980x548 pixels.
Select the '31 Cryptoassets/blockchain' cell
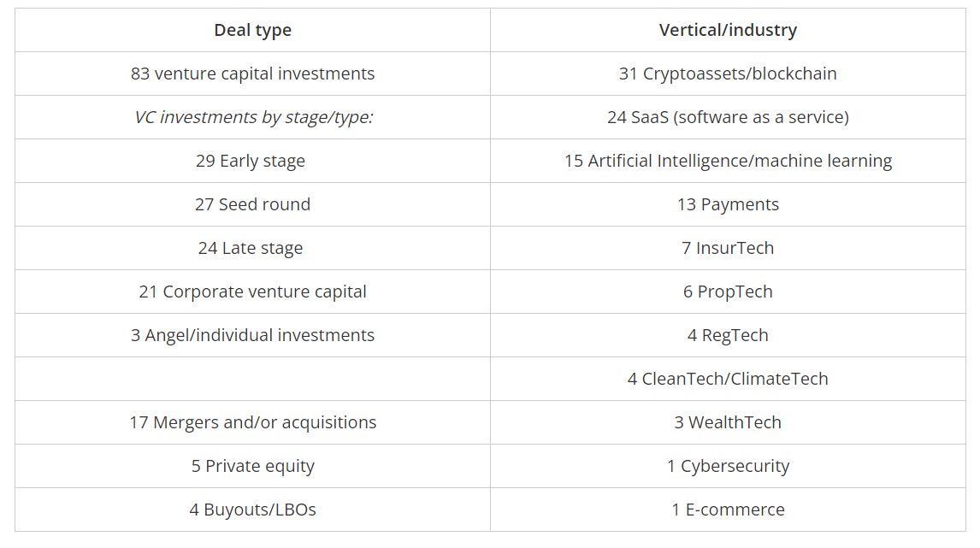[728, 74]
